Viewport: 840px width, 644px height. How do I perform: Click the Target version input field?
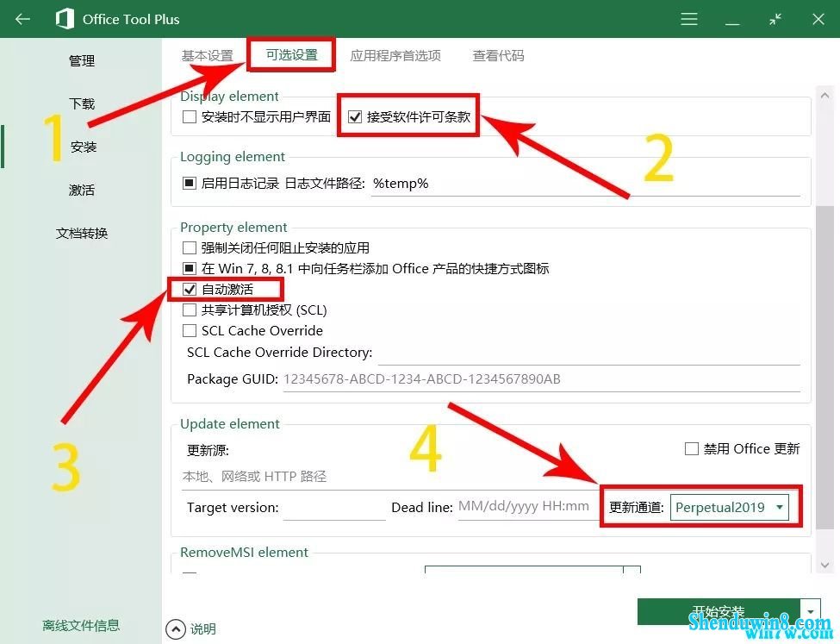coord(334,508)
